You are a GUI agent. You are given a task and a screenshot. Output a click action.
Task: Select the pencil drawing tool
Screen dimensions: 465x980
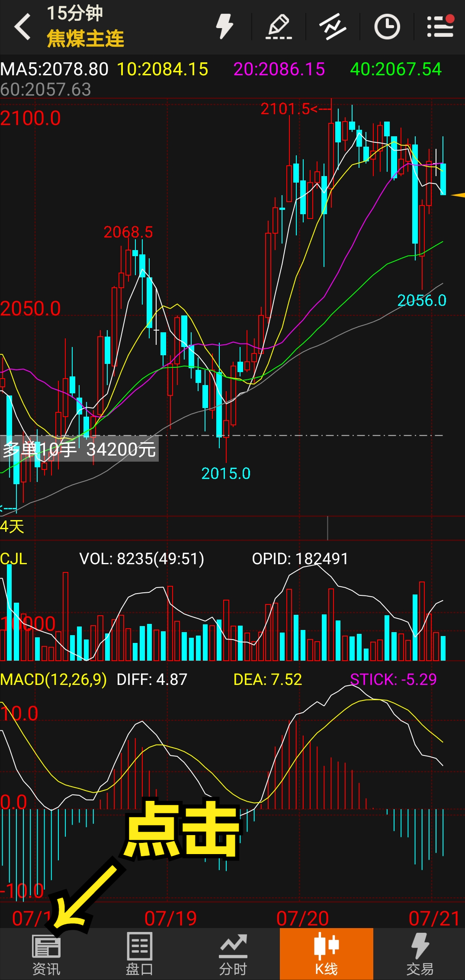[x=279, y=27]
